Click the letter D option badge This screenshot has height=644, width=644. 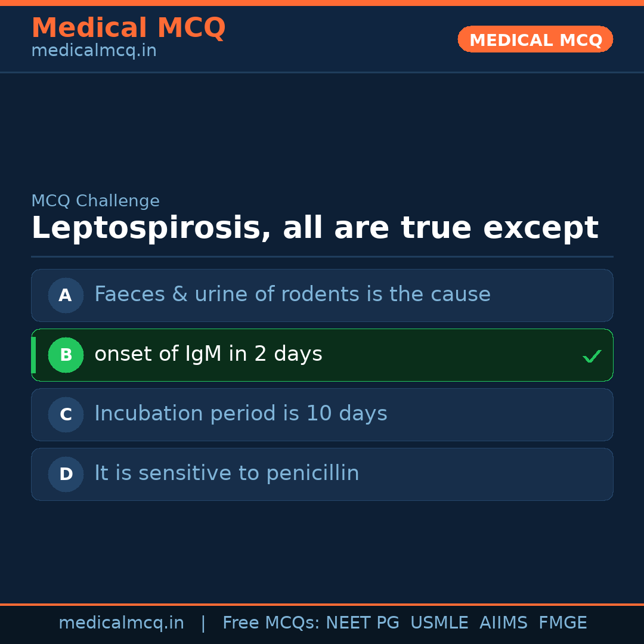[x=66, y=474]
